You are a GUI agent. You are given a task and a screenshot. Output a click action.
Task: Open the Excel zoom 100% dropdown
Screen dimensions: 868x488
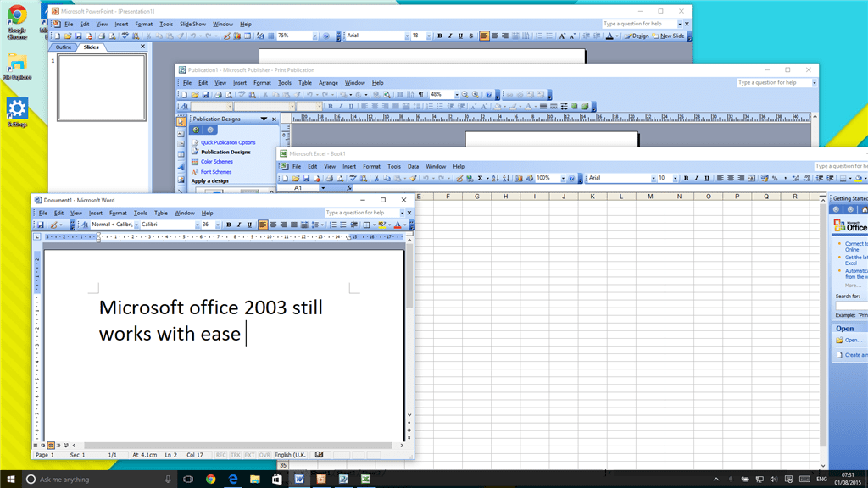[563, 178]
